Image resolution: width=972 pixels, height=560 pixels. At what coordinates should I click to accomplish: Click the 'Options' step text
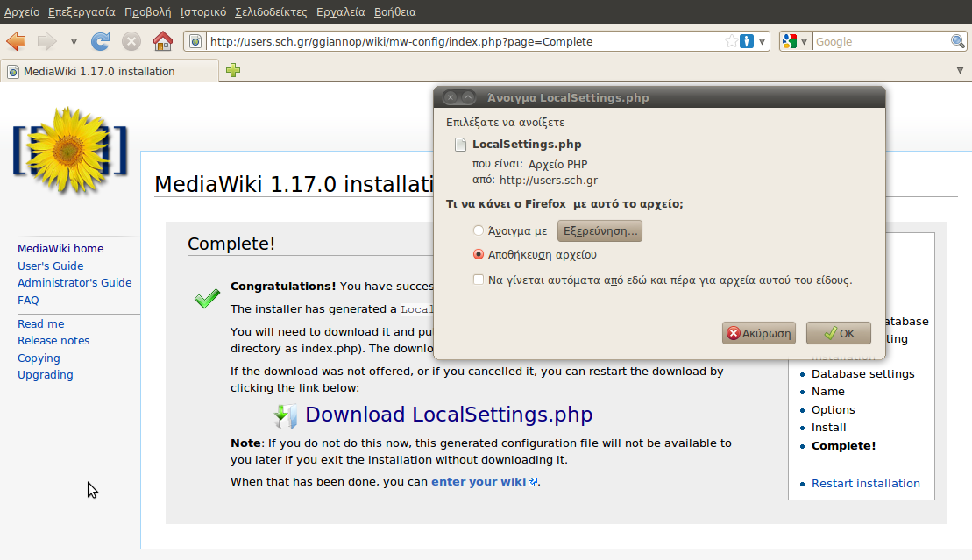tap(834, 409)
